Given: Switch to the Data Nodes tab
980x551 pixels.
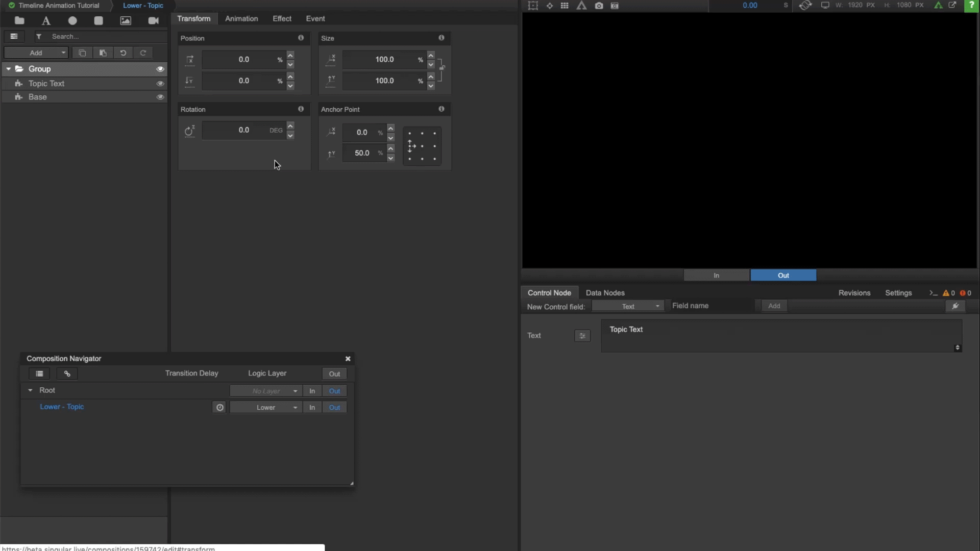Looking at the screenshot, I should pyautogui.click(x=605, y=293).
